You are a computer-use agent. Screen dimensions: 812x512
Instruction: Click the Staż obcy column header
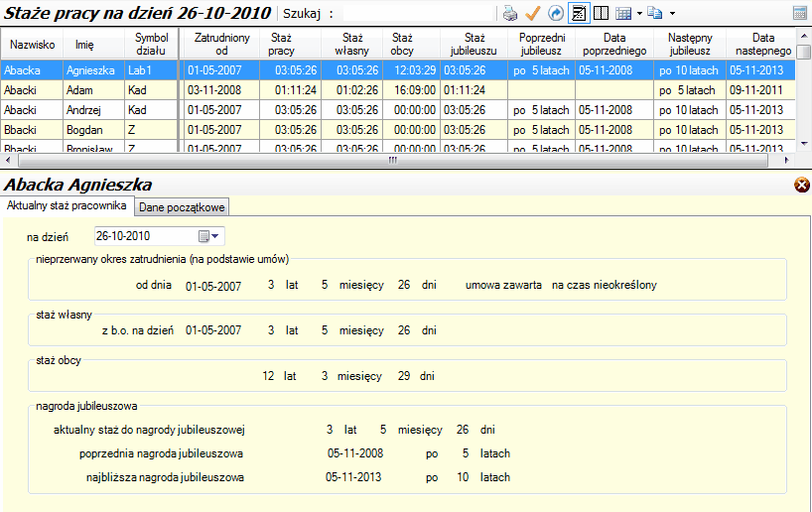click(402, 44)
